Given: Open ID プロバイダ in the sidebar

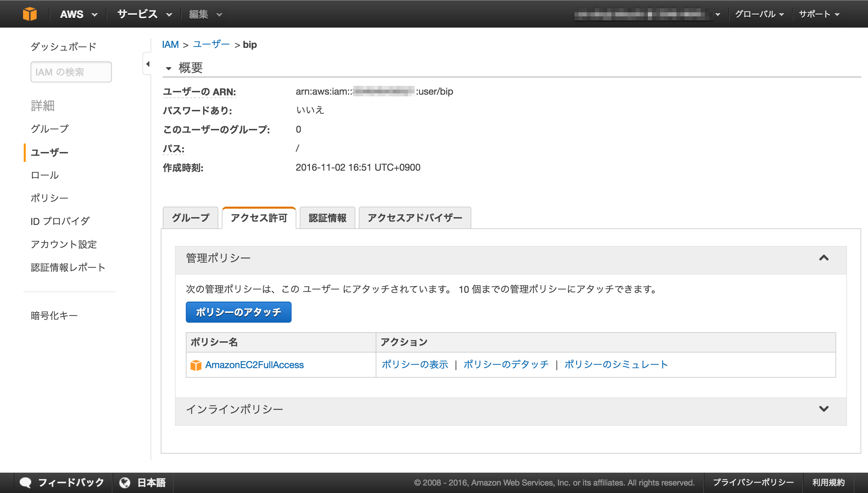Looking at the screenshot, I should 60,221.
